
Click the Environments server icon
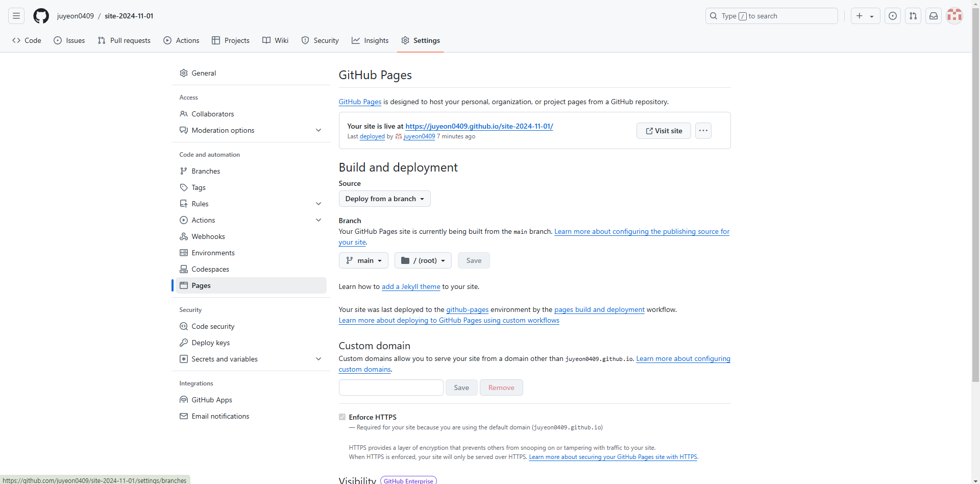tap(184, 253)
